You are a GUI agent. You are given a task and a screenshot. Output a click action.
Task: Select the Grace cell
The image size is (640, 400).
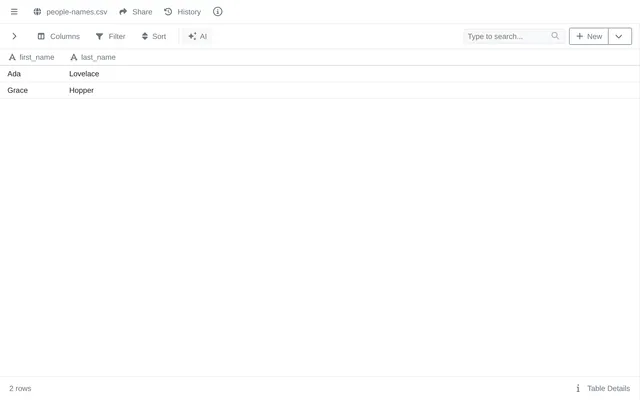[x=31, y=90]
